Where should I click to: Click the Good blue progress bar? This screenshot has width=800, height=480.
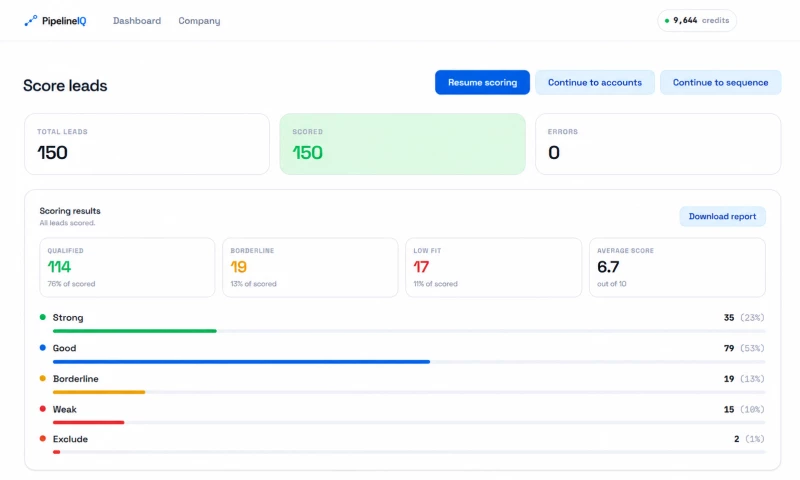pyautogui.click(x=241, y=362)
